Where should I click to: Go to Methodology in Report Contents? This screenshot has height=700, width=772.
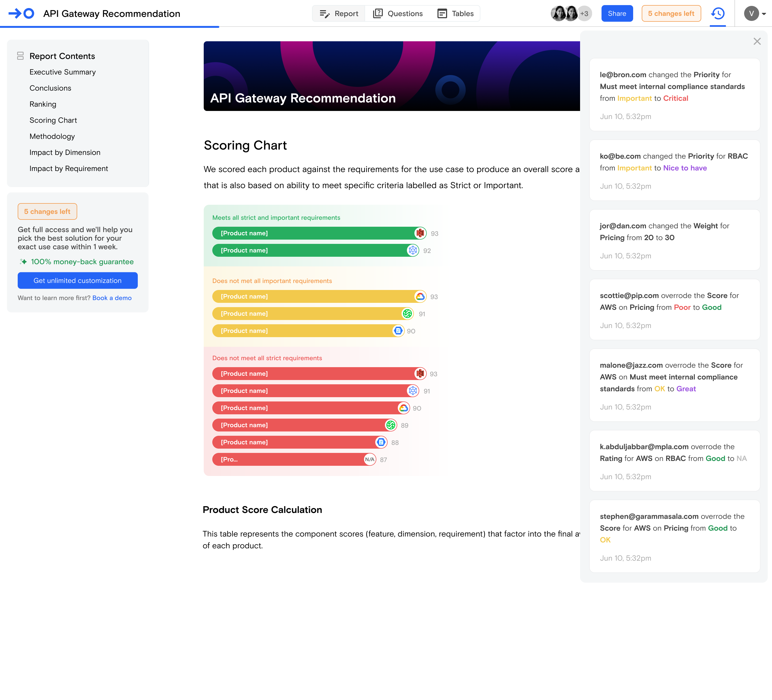[52, 136]
